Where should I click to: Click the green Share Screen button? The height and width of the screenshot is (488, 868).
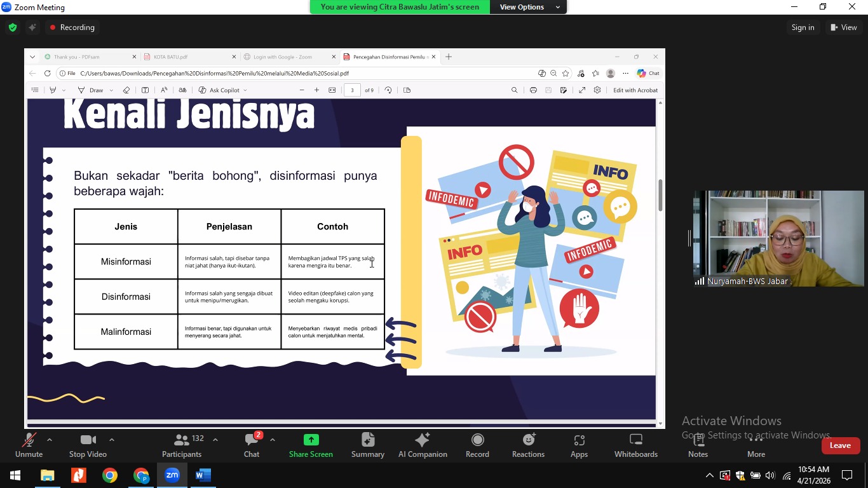311,445
